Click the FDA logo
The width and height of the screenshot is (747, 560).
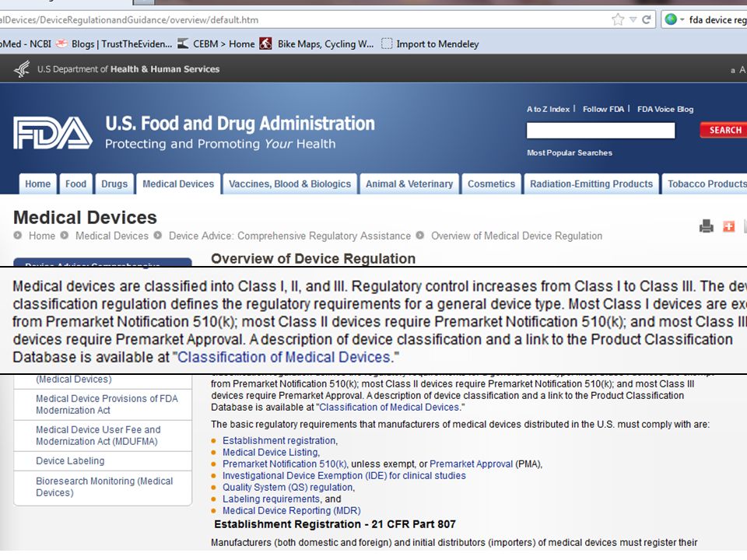[52, 133]
